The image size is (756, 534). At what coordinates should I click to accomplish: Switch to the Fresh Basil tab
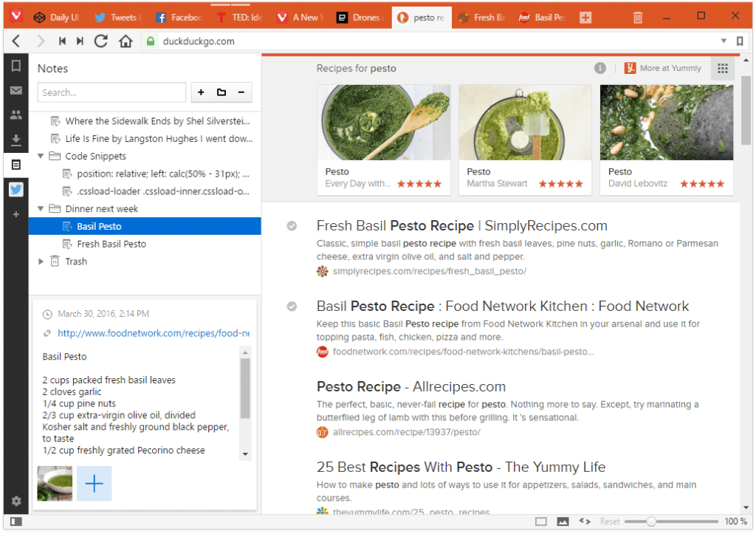(x=481, y=17)
